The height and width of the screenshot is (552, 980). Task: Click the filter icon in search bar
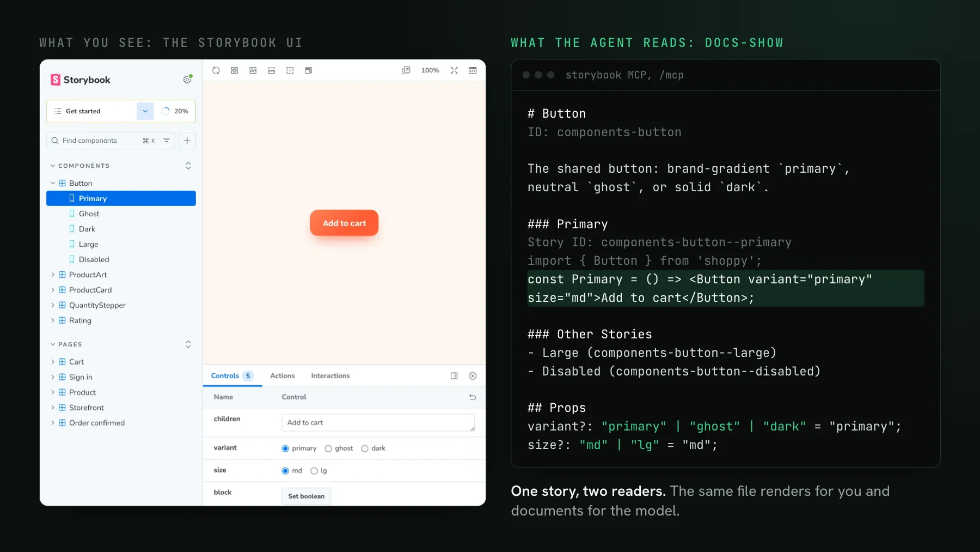pyautogui.click(x=167, y=141)
